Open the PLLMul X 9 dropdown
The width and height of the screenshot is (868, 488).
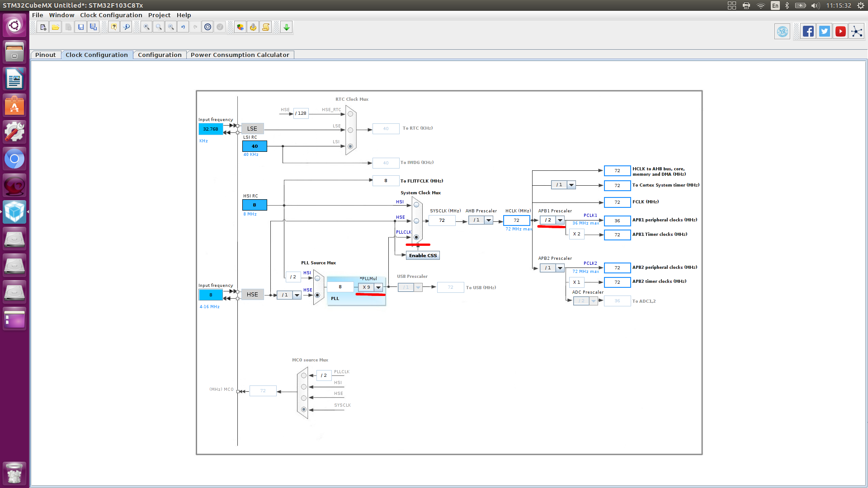378,287
